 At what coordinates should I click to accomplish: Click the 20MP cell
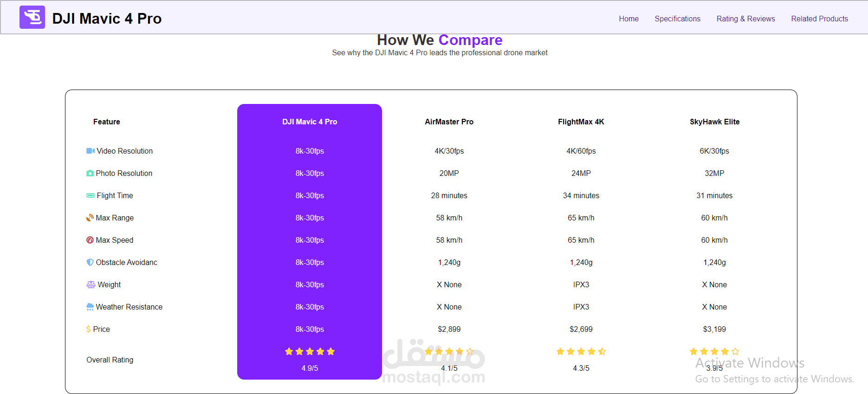[449, 173]
